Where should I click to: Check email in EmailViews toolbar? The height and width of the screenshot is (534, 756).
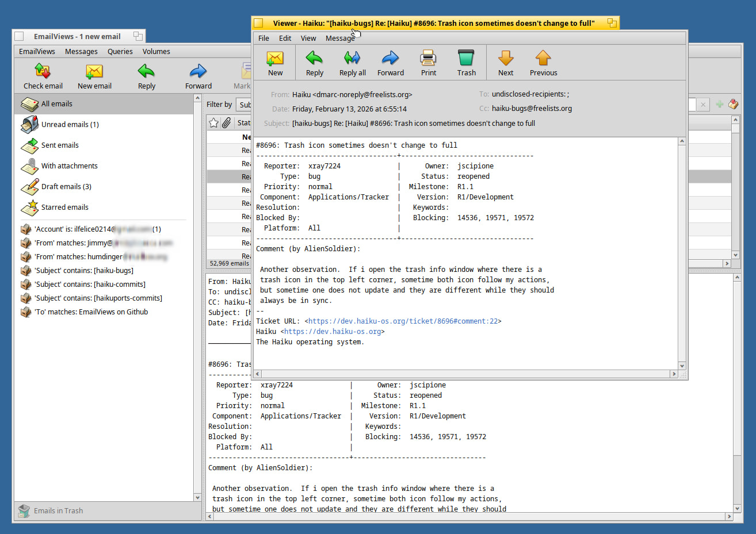[x=43, y=76]
